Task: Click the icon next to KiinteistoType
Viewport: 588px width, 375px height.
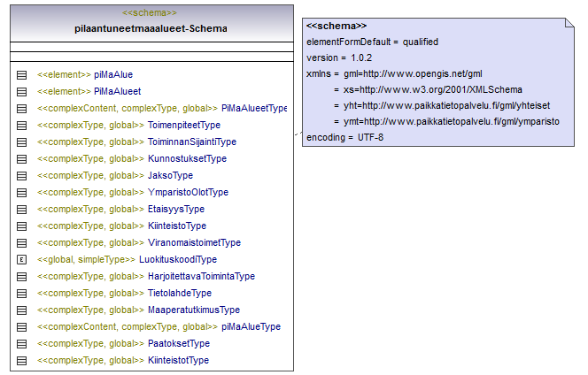Action: [x=22, y=226]
